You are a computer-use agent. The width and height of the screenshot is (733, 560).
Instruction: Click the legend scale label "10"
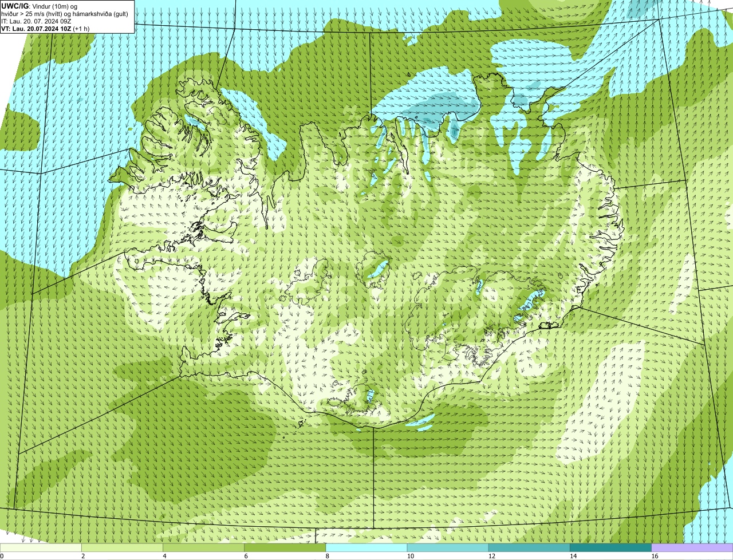(411, 556)
